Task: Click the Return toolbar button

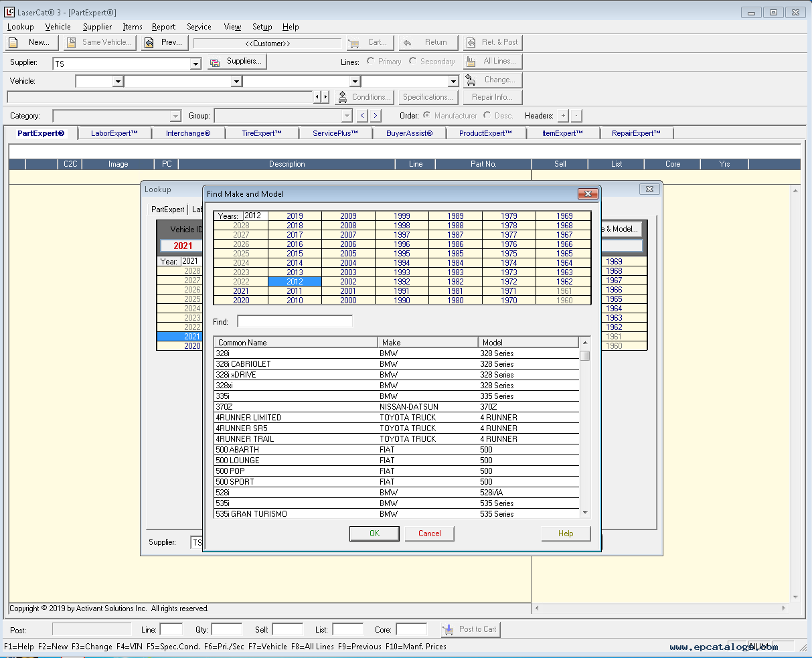Action: [x=428, y=43]
